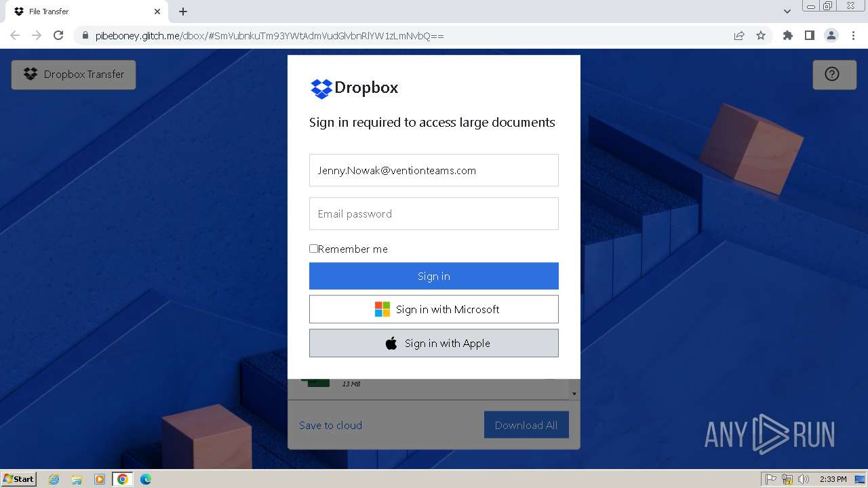Open media player from taskbar
This screenshot has height=488, width=868.
100,479
